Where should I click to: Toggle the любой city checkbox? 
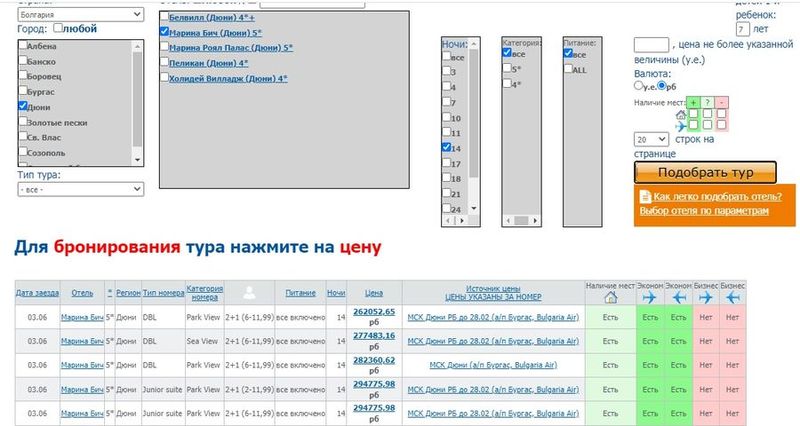pyautogui.click(x=58, y=28)
